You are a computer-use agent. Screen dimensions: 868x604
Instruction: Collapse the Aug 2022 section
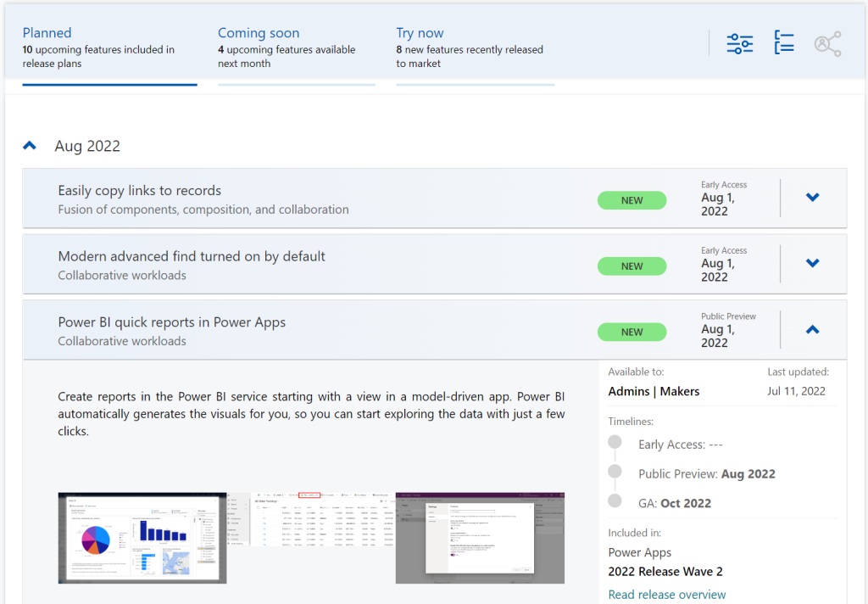coord(30,146)
